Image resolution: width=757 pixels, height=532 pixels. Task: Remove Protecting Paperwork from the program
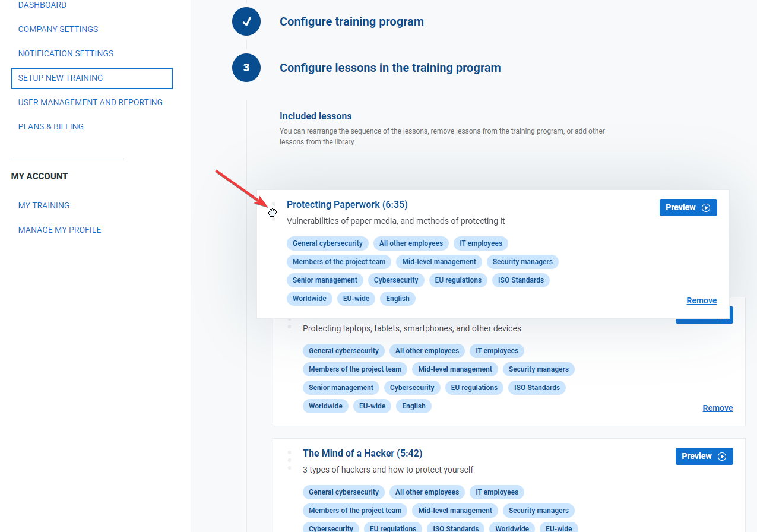pos(701,300)
